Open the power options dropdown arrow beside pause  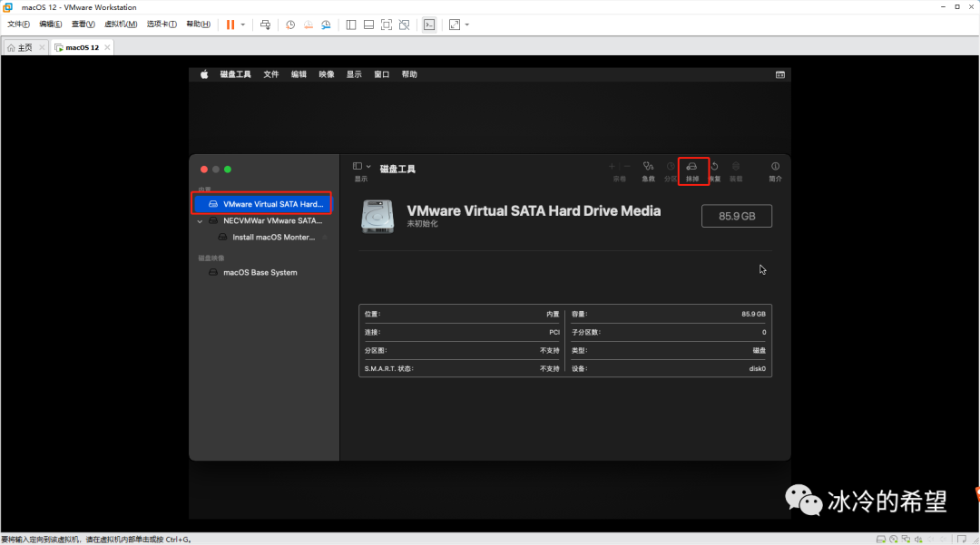point(242,25)
